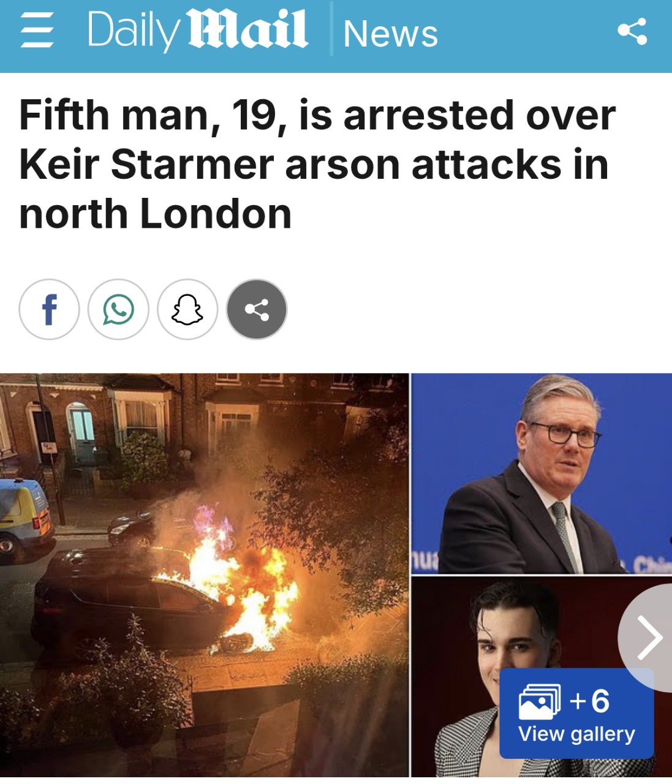Tap the gallery images icon
This screenshot has width=672, height=784.
point(539,702)
